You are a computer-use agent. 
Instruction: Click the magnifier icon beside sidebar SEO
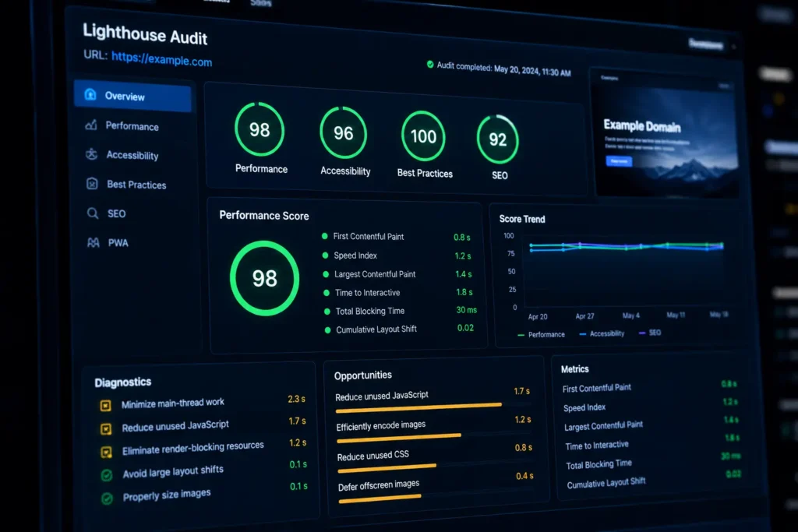[x=93, y=213]
